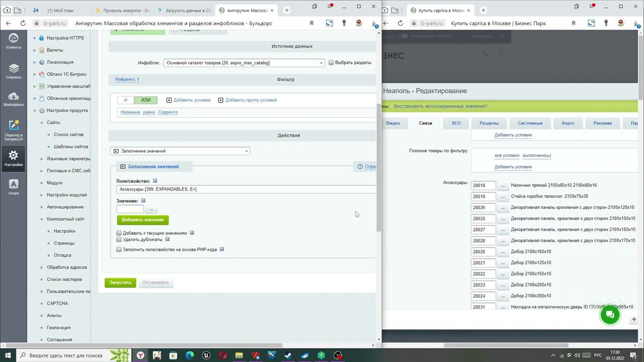Switch to the SEO tab
Viewport: 644px width, 362px height.
click(x=456, y=123)
